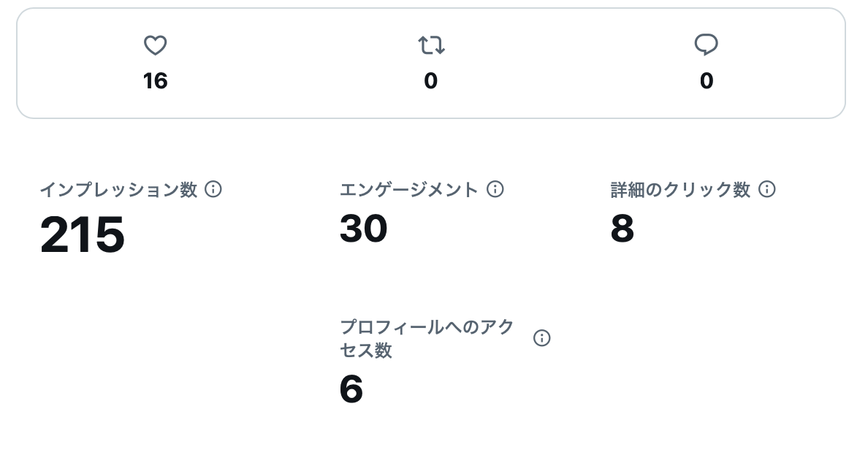
Task: Open info icon beside 詳細のクリック数
Action: (x=767, y=189)
